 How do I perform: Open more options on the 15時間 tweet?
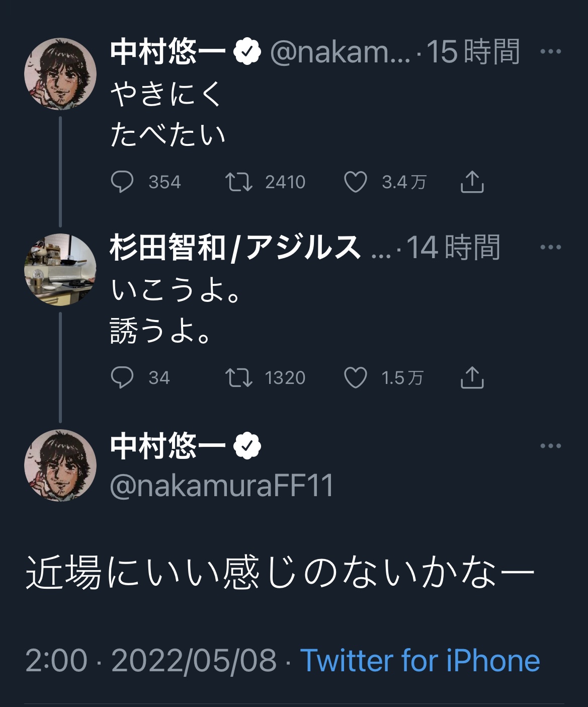point(550,51)
